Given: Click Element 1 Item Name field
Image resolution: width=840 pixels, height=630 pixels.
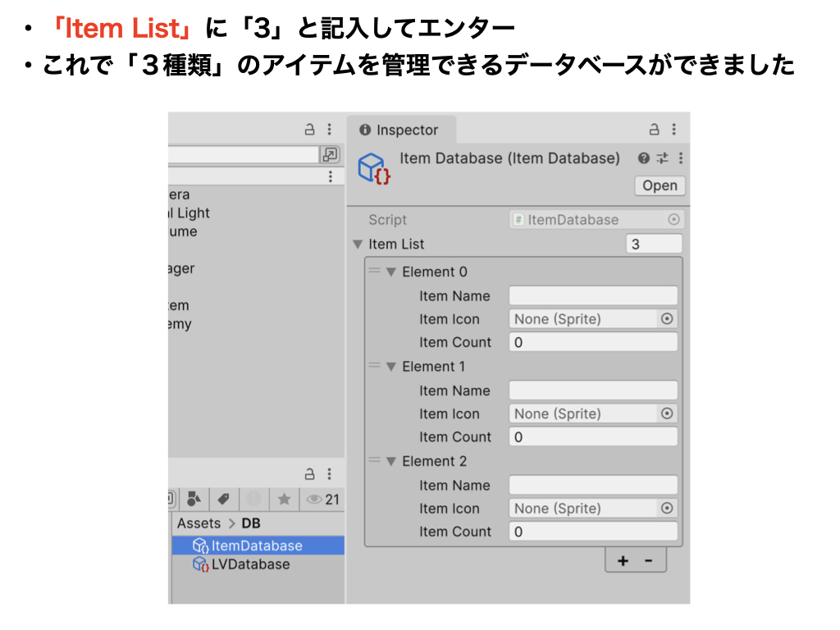Looking at the screenshot, I should (593, 390).
